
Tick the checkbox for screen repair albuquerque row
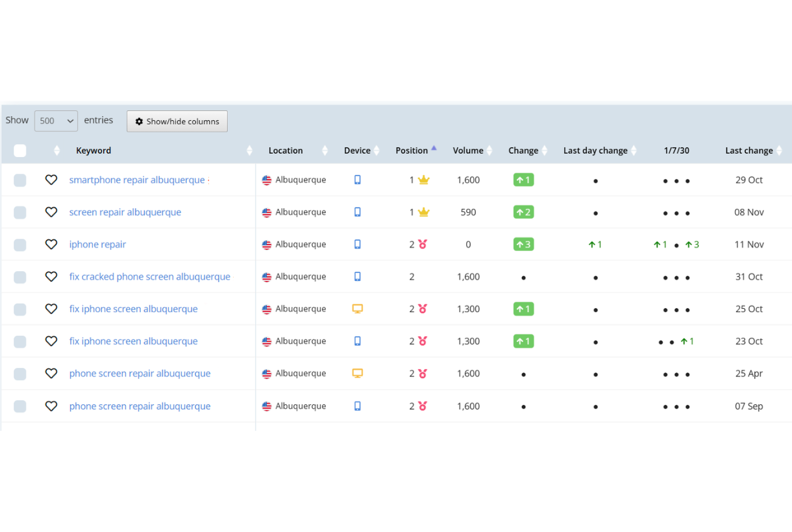pyautogui.click(x=19, y=212)
